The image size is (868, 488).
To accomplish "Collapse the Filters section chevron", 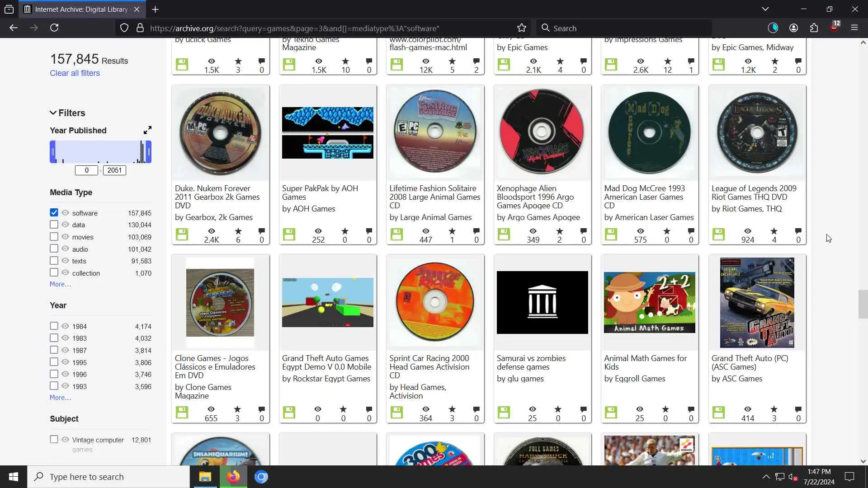I will tap(53, 113).
